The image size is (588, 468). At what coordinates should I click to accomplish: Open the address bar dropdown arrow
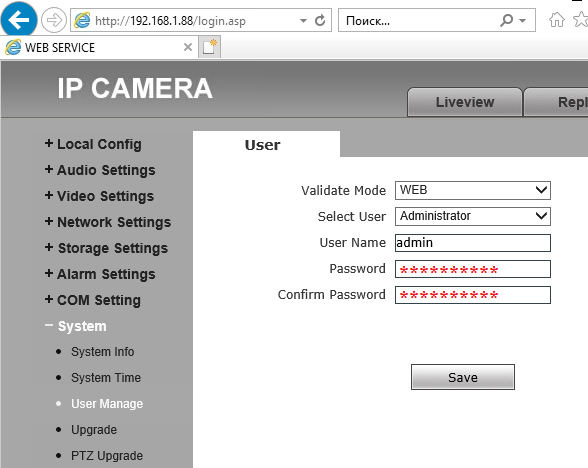pyautogui.click(x=303, y=21)
